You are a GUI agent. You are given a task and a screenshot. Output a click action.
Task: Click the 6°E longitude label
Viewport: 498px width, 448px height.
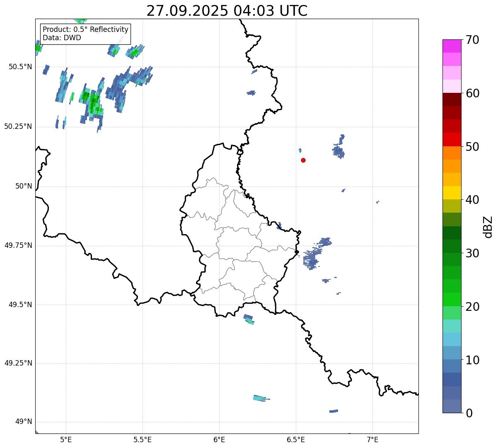click(x=220, y=439)
